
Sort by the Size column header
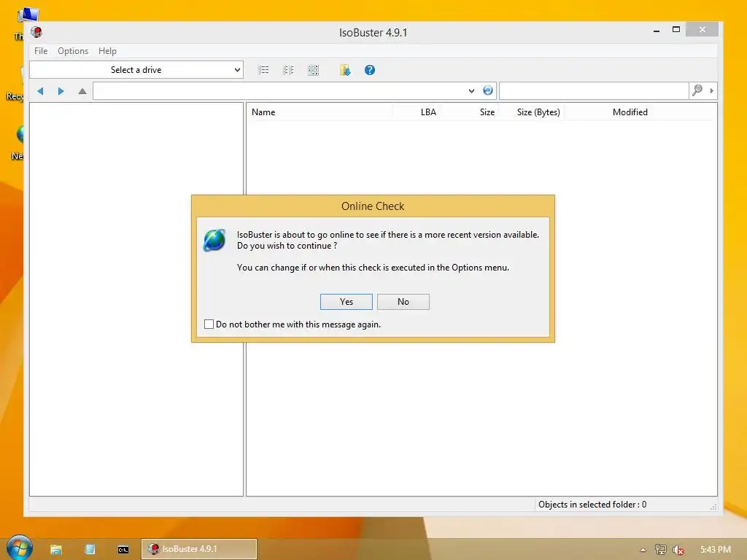click(x=487, y=112)
